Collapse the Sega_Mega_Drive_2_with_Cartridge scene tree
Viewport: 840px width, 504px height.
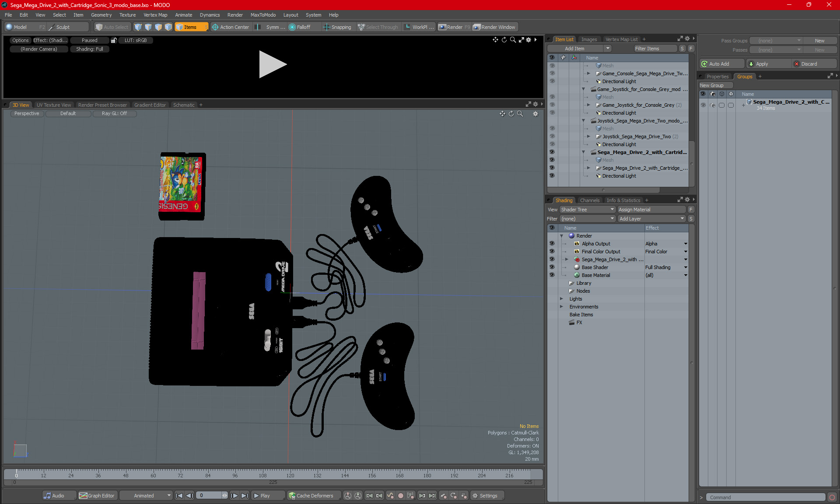click(583, 152)
